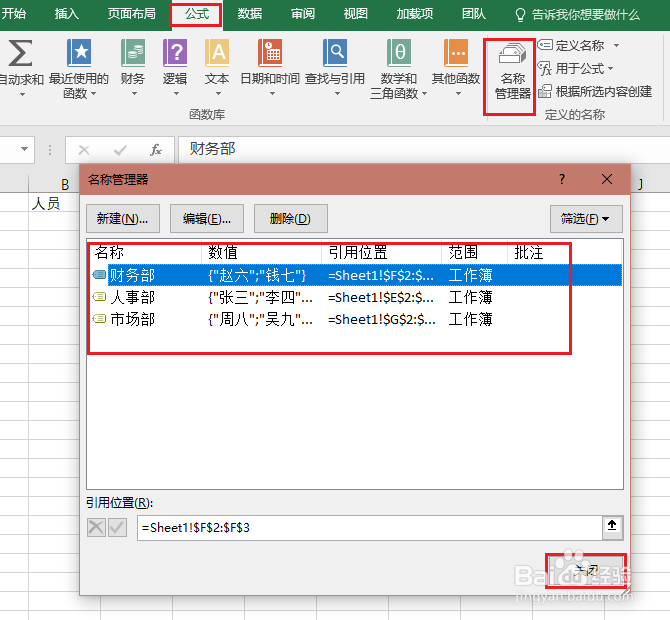Open the Logical (逻辑) functions icon
Screen dimensions: 670x620
pyautogui.click(x=175, y=53)
